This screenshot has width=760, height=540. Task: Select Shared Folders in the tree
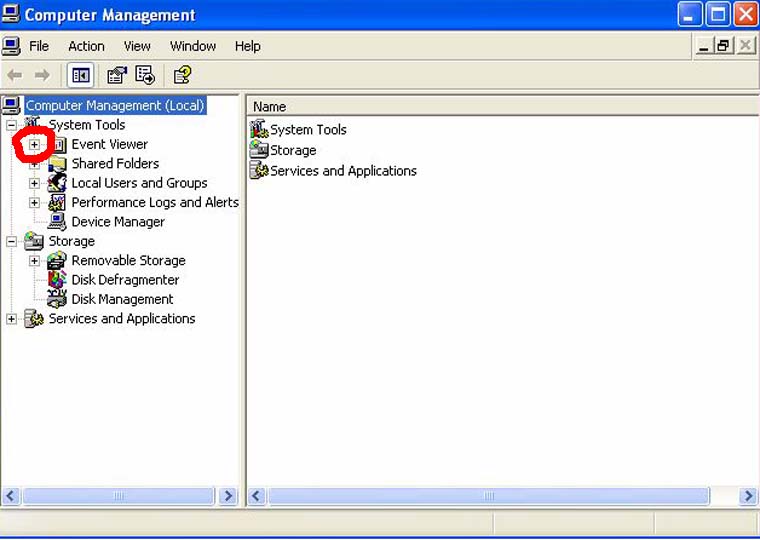point(115,164)
